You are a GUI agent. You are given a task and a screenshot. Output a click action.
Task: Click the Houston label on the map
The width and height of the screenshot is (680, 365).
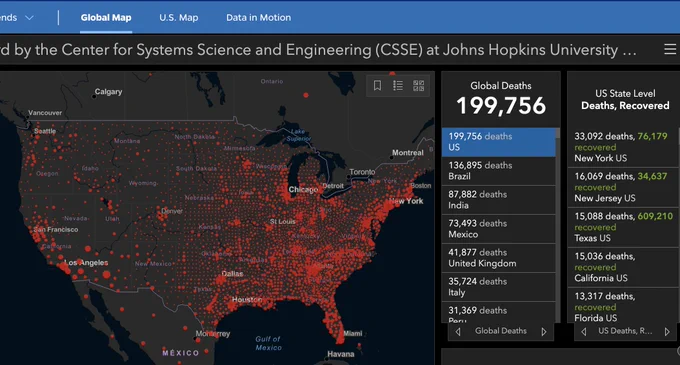(x=247, y=300)
